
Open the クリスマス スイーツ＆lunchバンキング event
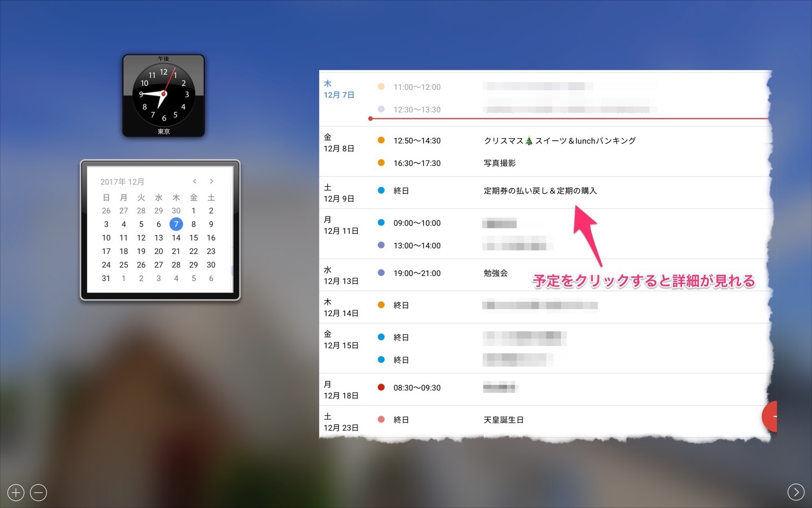(x=560, y=141)
